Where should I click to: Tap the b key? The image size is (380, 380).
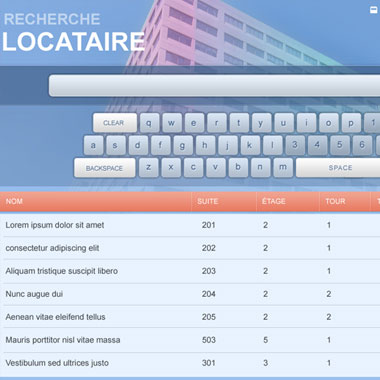(238, 168)
